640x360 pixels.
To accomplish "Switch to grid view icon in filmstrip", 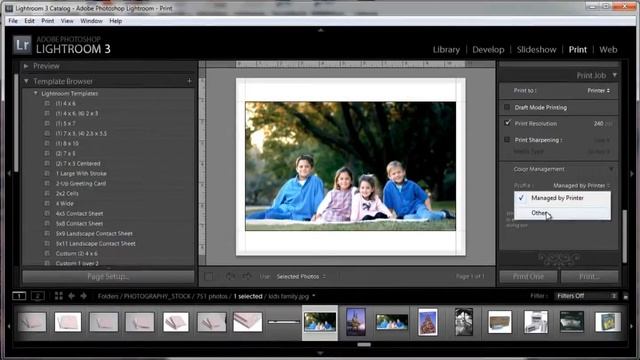I will (x=59, y=296).
